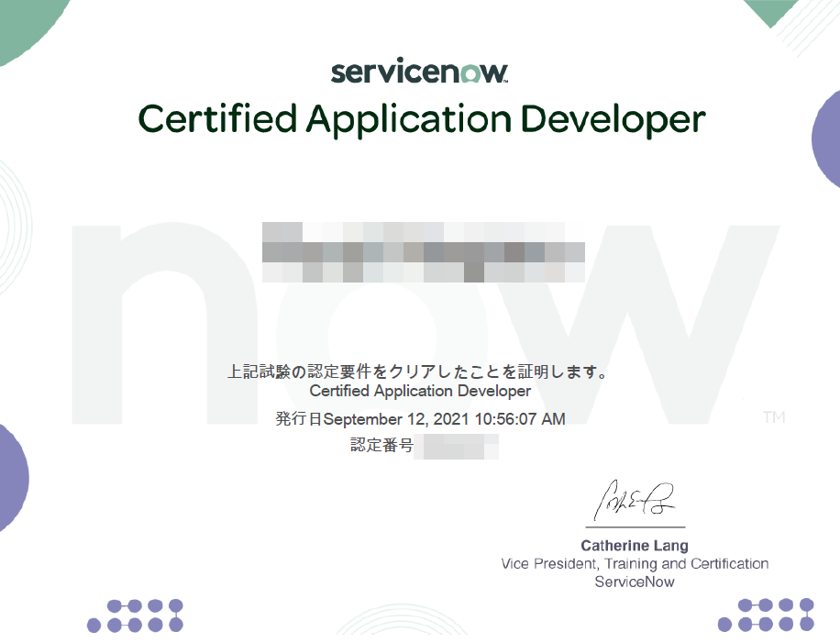
Task: Click the Japanese sentence '上記試験の認定要件をクリアしたことを証明します。'
Action: (x=418, y=371)
